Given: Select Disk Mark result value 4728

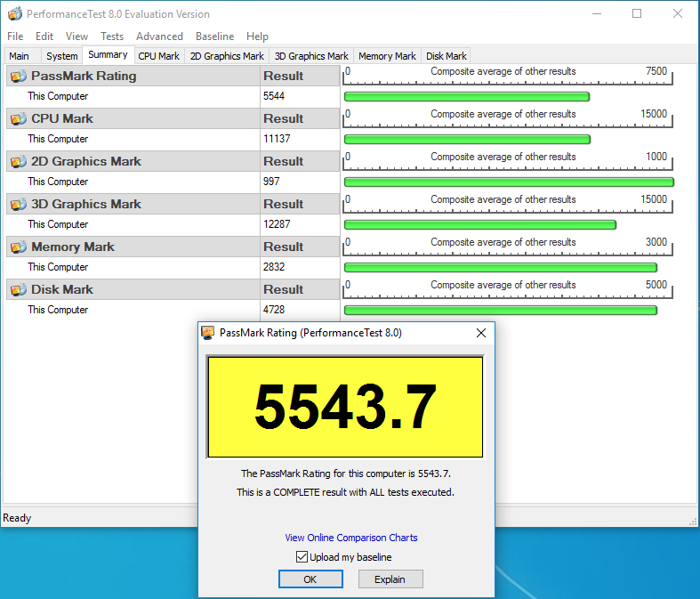Looking at the screenshot, I should 274,310.
